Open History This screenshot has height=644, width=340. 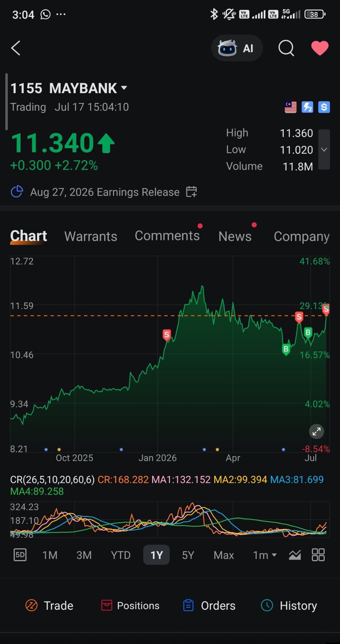click(289, 605)
